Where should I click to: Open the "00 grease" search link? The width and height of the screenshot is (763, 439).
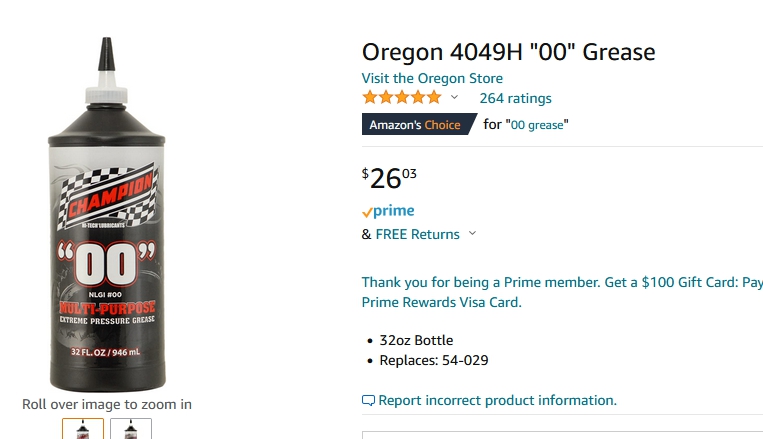click(x=538, y=125)
